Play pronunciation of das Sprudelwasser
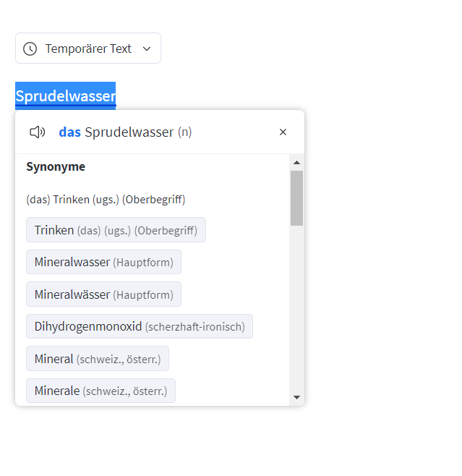This screenshot has width=462, height=476. [38, 132]
